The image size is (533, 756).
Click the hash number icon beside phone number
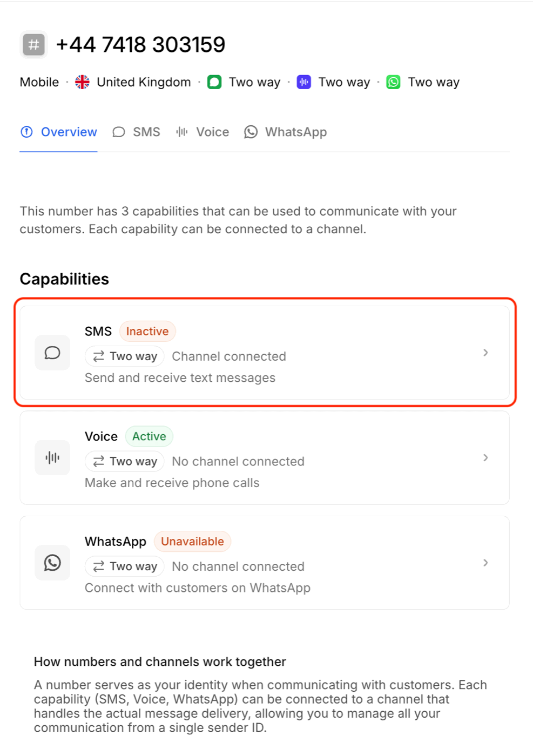point(33,45)
